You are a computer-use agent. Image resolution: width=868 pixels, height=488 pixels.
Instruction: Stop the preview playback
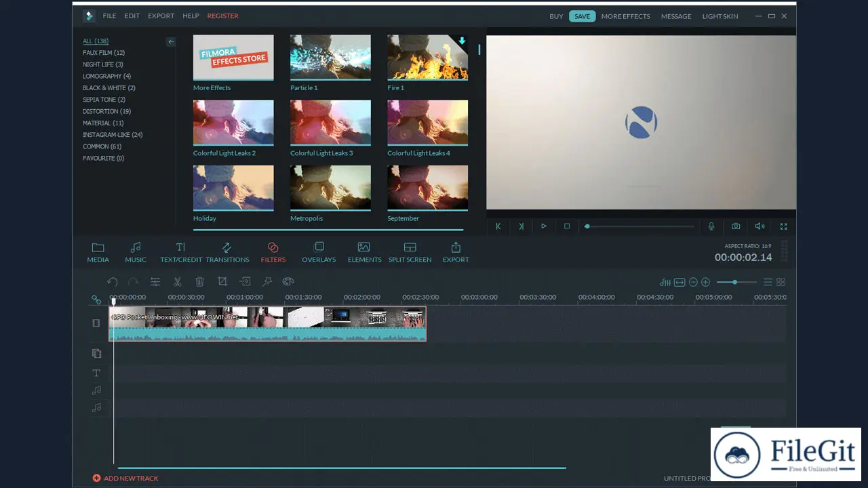[x=567, y=226]
